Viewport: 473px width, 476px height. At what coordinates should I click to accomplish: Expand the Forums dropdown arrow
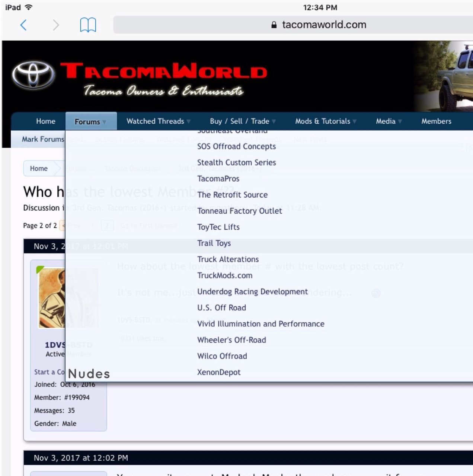pyautogui.click(x=105, y=122)
